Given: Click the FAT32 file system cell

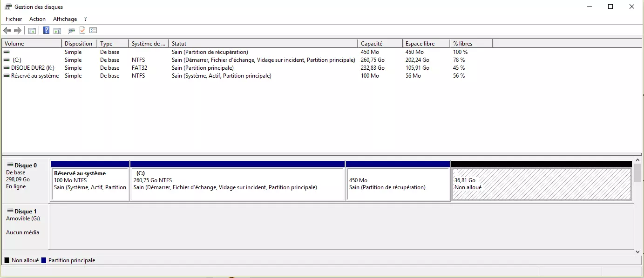Looking at the screenshot, I should coord(140,68).
